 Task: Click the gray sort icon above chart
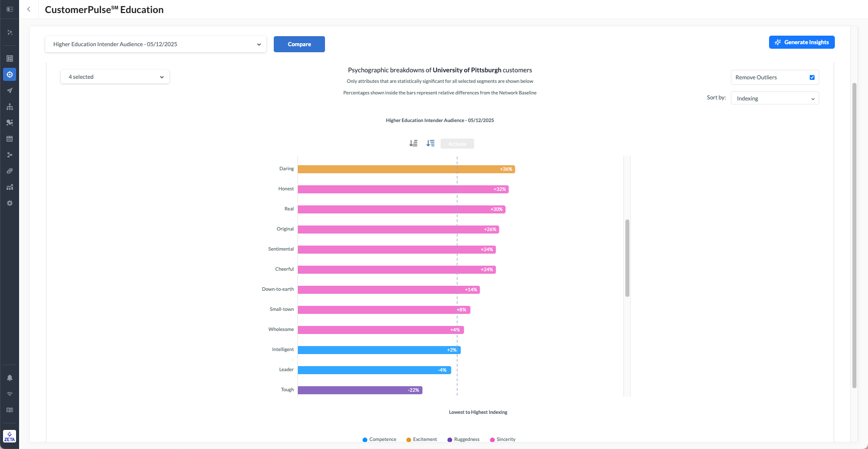[x=413, y=144]
